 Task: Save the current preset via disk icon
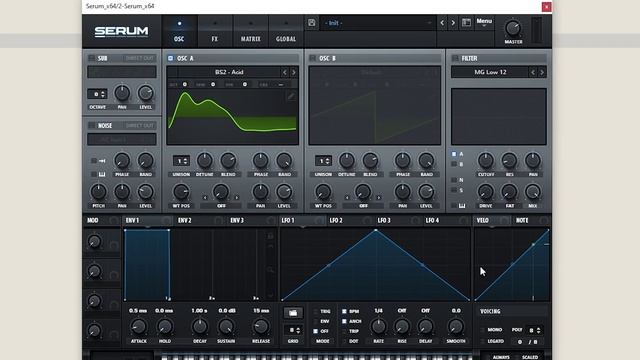point(311,23)
